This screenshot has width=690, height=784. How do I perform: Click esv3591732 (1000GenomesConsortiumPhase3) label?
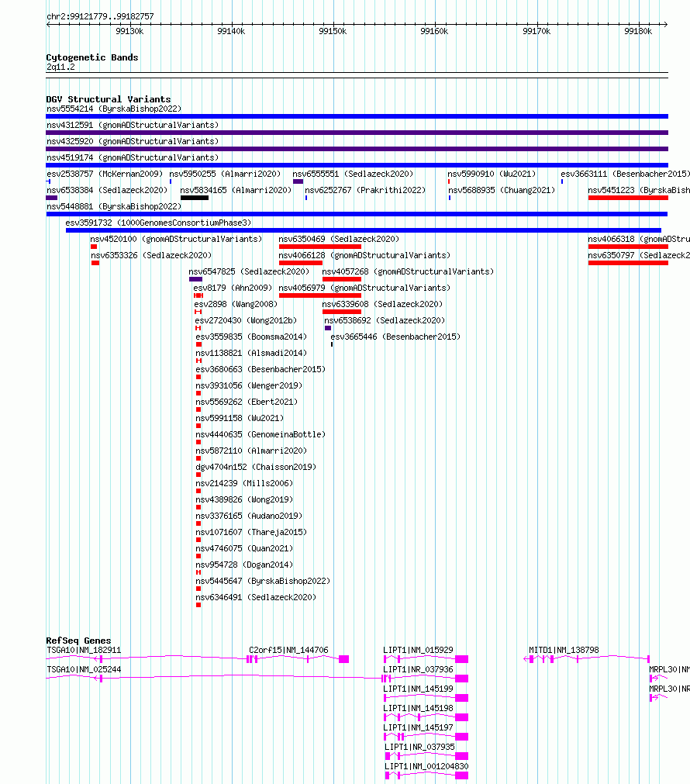[158, 223]
